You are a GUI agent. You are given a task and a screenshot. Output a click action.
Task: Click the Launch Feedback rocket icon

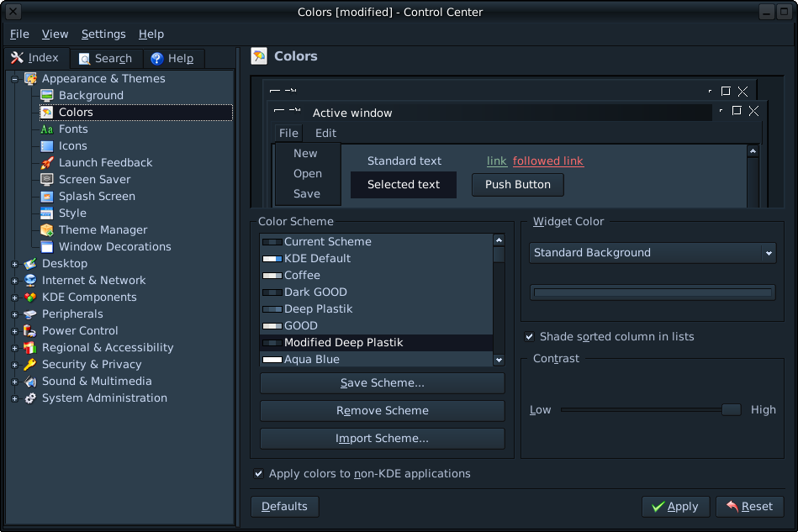point(47,163)
